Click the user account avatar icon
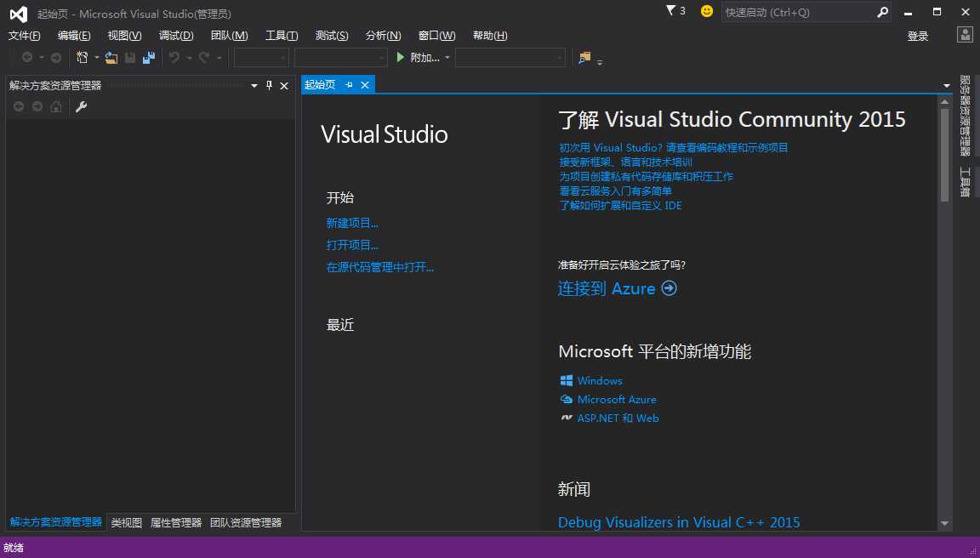 click(964, 35)
